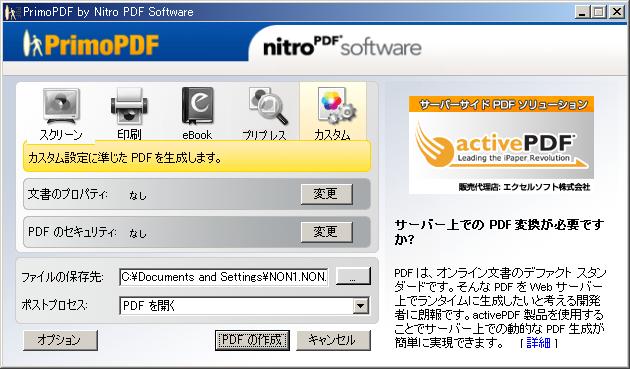Viewport: 630px width, 369px height.
Task: Open the activePDF advertisement banner
Action: coord(501,145)
